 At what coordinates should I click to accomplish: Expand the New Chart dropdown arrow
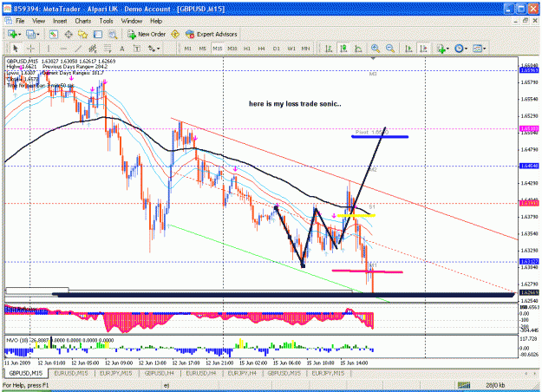(19, 34)
